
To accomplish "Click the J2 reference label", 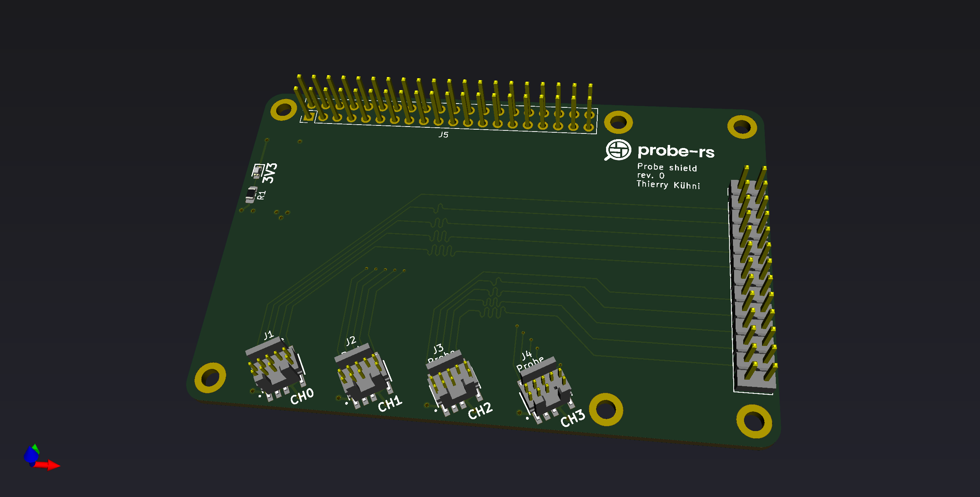I will [x=351, y=341].
